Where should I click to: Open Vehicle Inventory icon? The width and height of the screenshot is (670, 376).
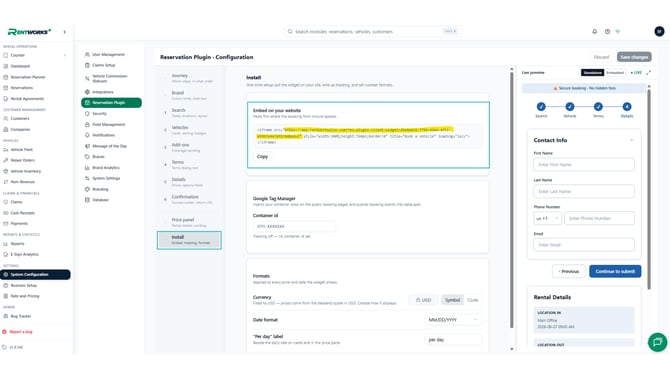tap(6, 171)
